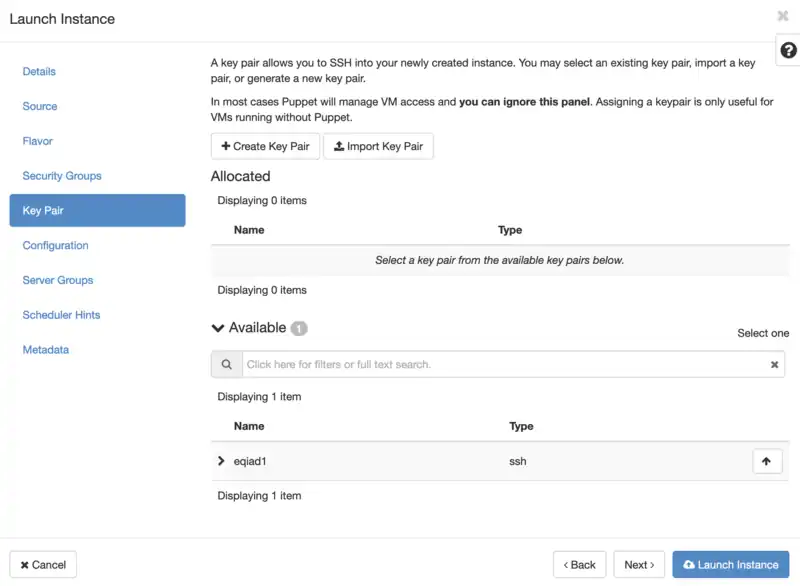The height and width of the screenshot is (586, 800).
Task: Expand details for the eqiad1 key pair
Action: [221, 461]
